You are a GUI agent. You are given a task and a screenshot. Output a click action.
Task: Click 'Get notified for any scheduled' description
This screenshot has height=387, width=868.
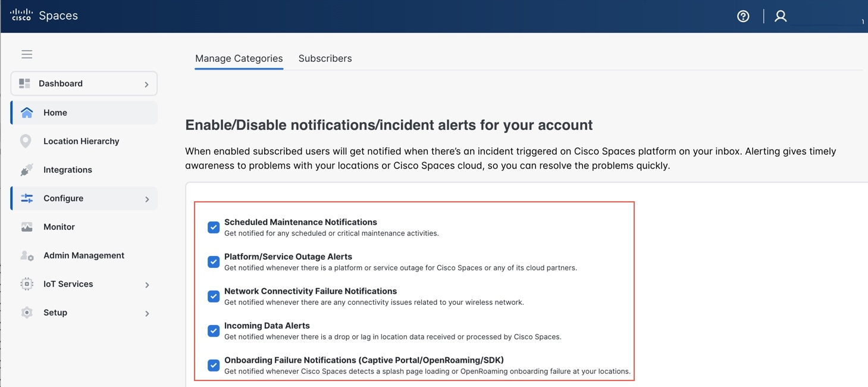tap(331, 233)
